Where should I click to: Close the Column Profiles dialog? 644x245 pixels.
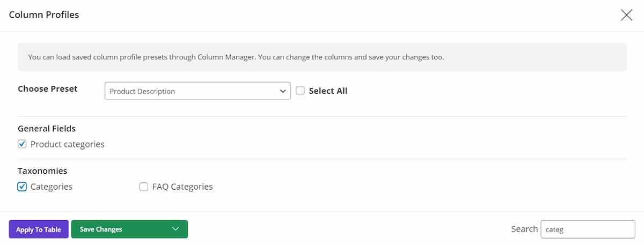click(x=626, y=15)
